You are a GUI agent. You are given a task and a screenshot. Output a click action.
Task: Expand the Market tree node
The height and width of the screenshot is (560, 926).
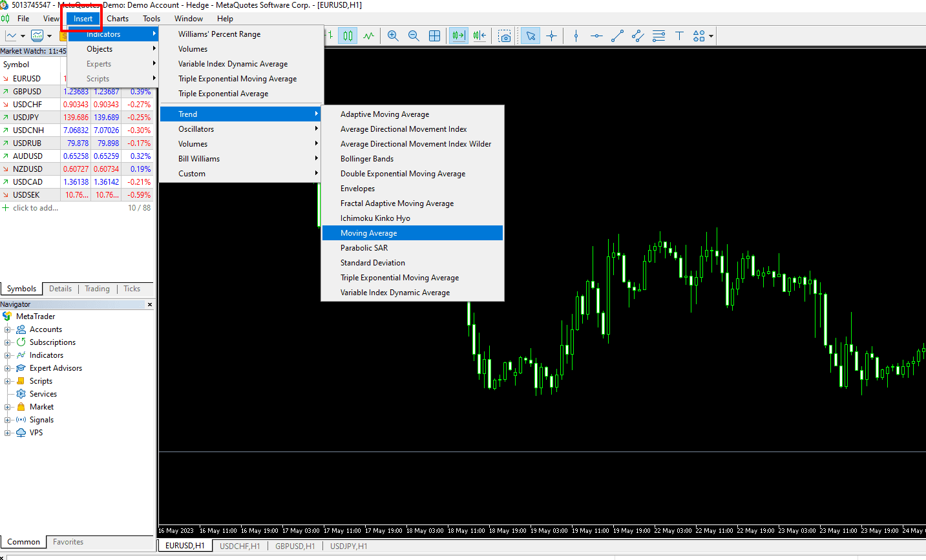click(8, 407)
